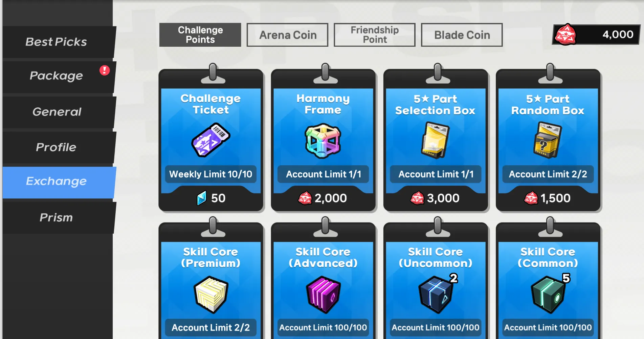Purchase Challenge Ticket for 50 gems
644x339 pixels.
pyautogui.click(x=211, y=198)
